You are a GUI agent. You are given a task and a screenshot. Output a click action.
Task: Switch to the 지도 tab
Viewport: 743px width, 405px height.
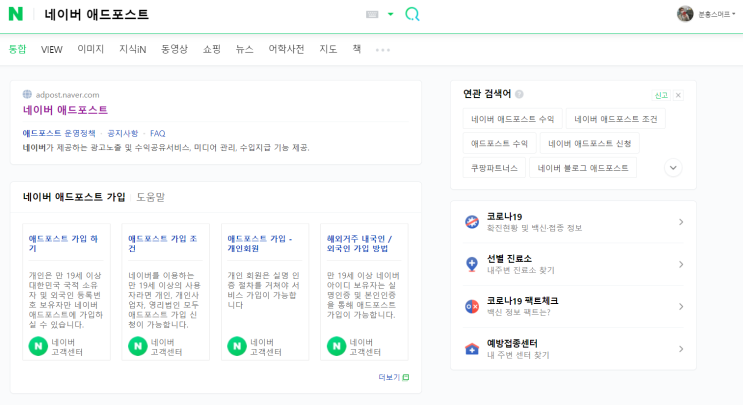click(x=328, y=49)
